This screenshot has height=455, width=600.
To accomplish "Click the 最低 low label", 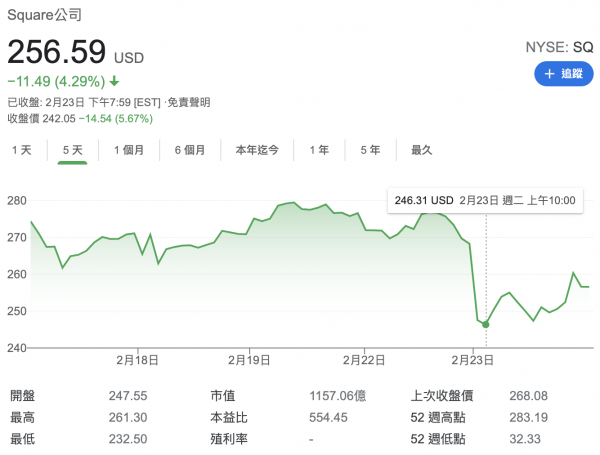I will pyautogui.click(x=23, y=439).
